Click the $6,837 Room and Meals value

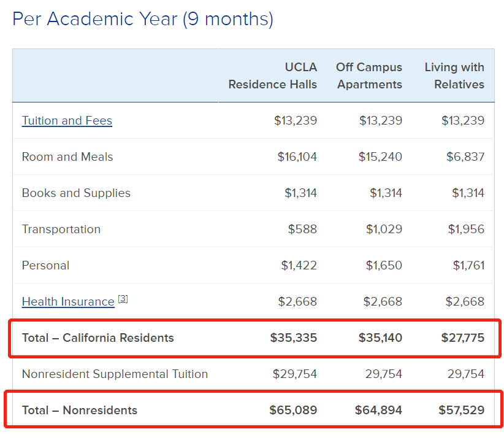(x=465, y=156)
